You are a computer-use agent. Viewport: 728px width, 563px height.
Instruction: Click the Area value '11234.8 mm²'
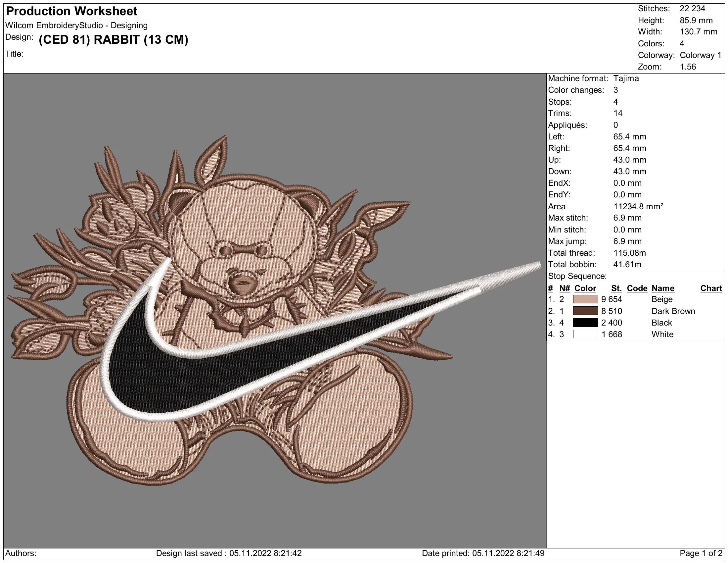(638, 206)
